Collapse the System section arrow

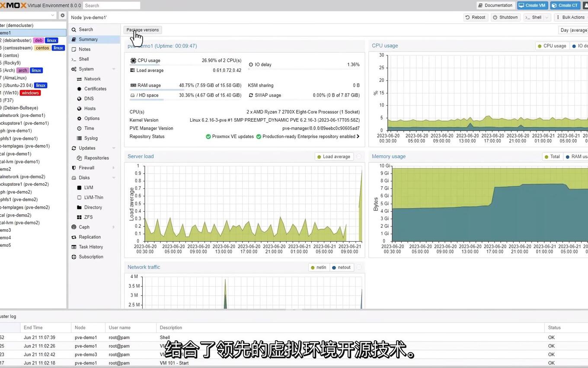tap(114, 69)
